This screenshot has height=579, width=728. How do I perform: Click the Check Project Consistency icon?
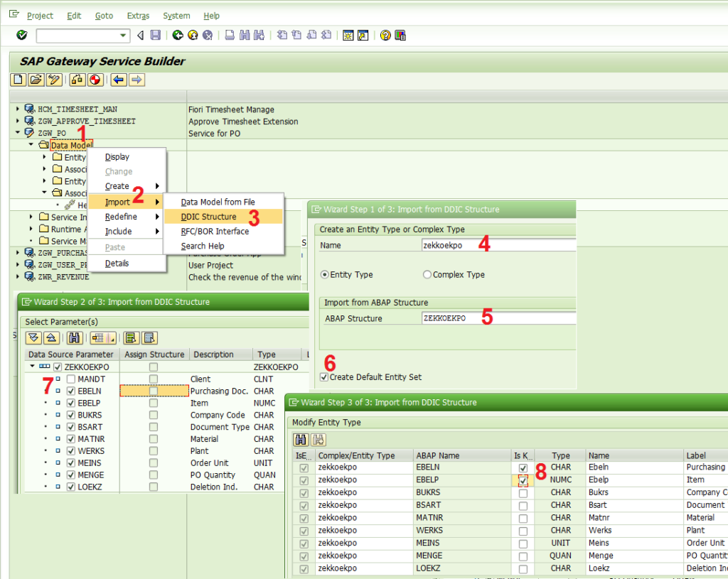[77, 80]
